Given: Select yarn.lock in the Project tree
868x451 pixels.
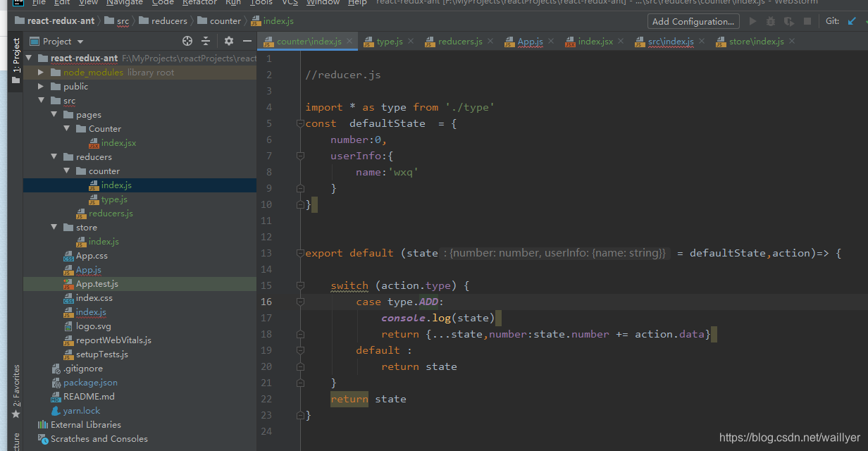Looking at the screenshot, I should (x=75, y=410).
